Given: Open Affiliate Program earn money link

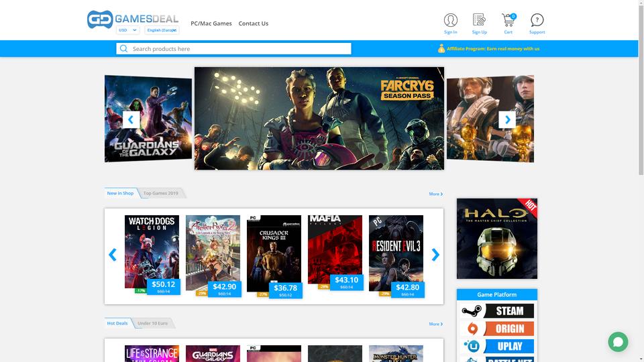Looking at the screenshot, I should (493, 48).
